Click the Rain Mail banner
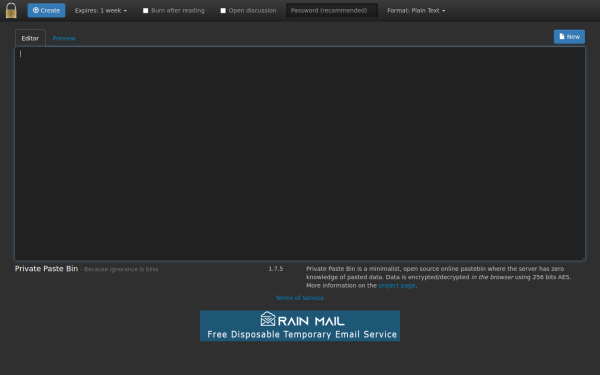This screenshot has width=600, height=375. pos(300,326)
